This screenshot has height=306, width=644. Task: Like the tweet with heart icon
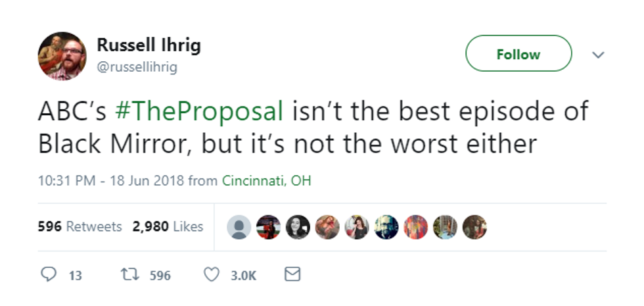tap(211, 274)
